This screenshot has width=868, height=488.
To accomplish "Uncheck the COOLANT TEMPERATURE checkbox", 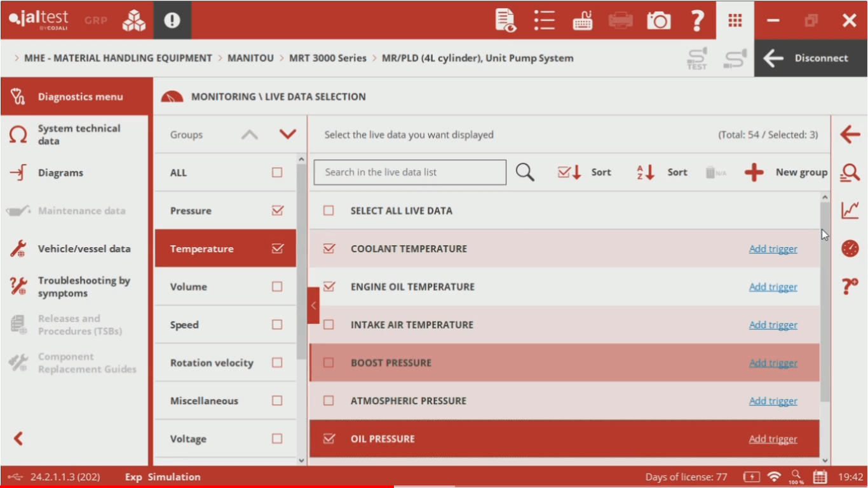I will point(329,248).
